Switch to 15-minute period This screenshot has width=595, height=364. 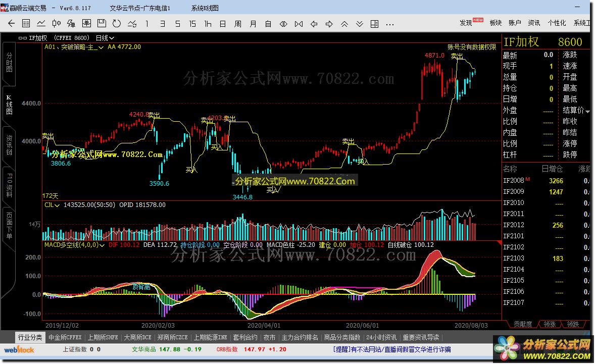(x=192, y=24)
